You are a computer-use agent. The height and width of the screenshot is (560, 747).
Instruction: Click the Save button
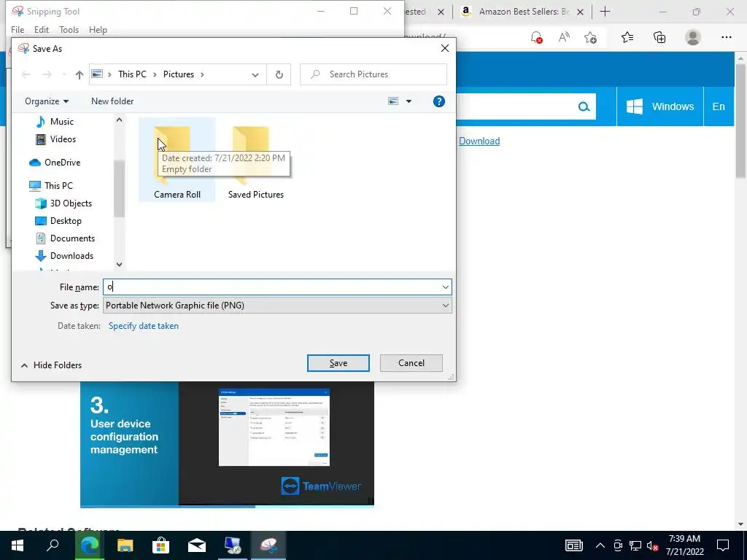[x=338, y=363]
